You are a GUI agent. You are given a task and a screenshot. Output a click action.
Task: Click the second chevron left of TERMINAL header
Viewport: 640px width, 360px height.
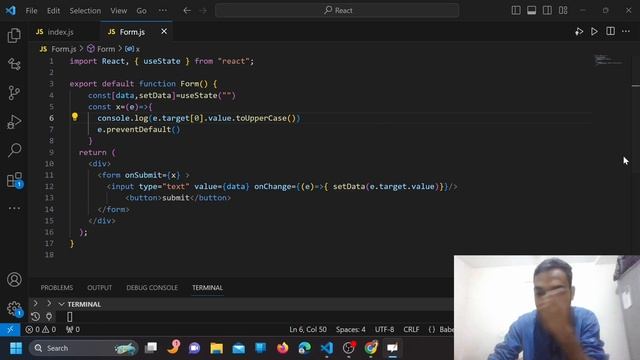click(49, 303)
